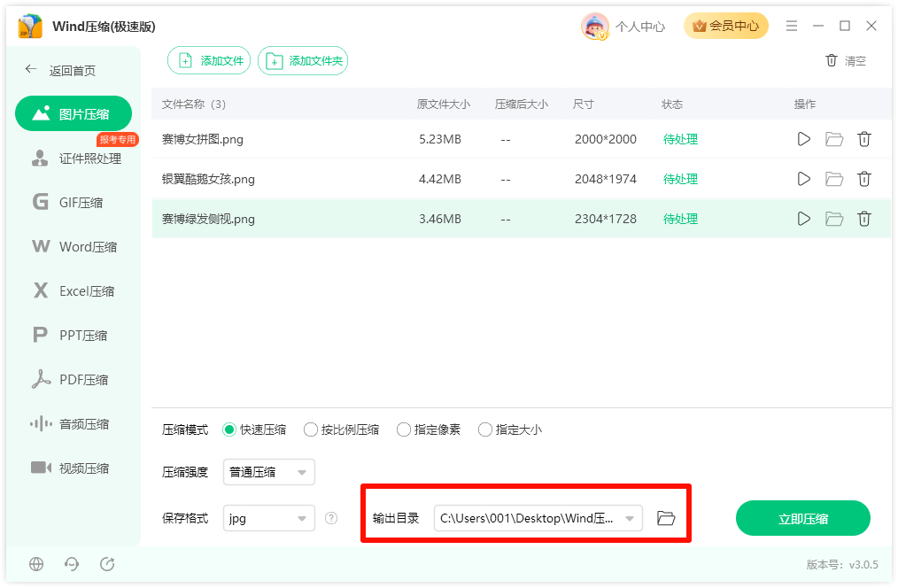The height and width of the screenshot is (588, 898).
Task: Click the save format help question mark
Action: pyautogui.click(x=331, y=518)
